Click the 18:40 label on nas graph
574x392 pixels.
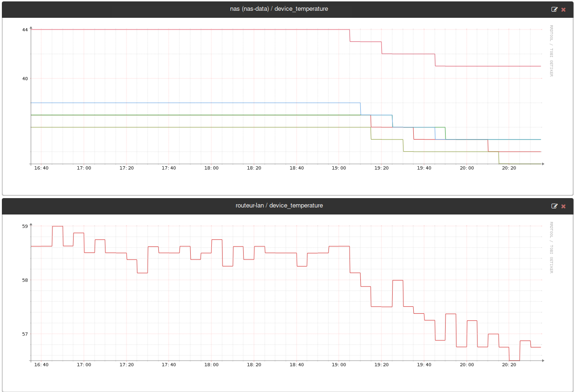coord(297,168)
